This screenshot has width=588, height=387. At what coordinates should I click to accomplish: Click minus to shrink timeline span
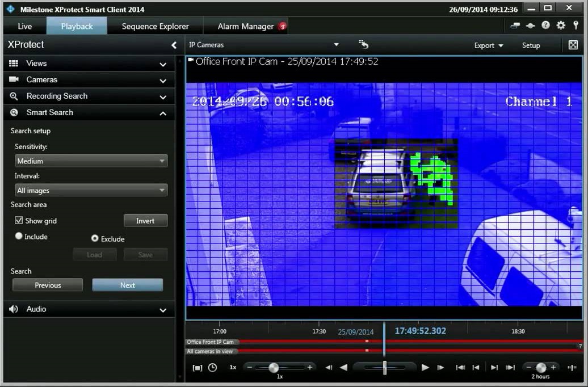pyautogui.click(x=529, y=368)
